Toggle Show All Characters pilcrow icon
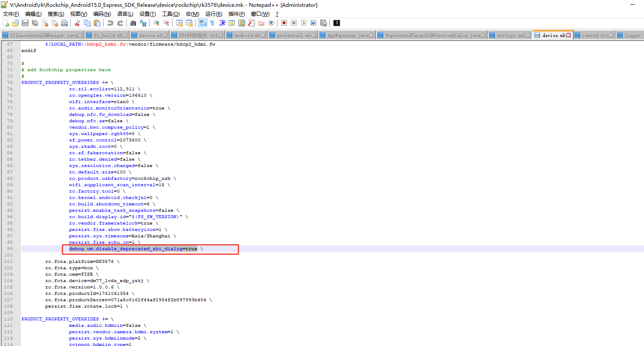Screen dimensions: 644x346 click(212, 23)
